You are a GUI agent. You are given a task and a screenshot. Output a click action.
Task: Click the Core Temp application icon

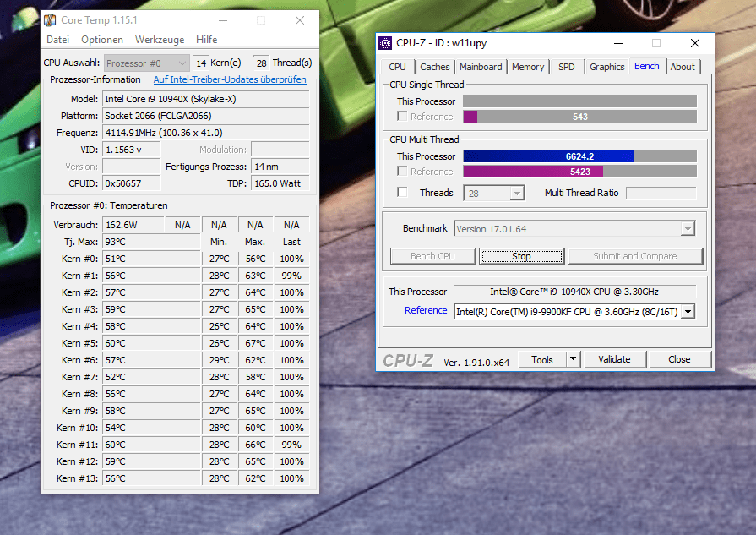coord(50,20)
